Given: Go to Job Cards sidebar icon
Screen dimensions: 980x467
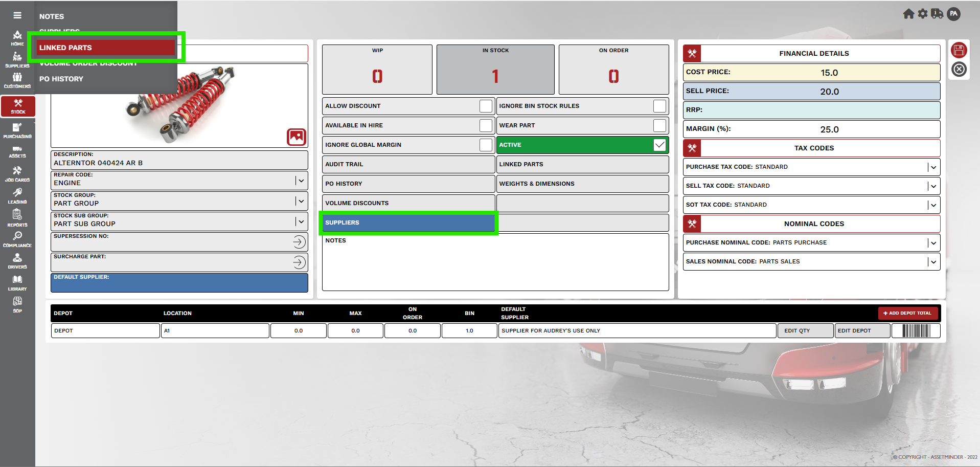Looking at the screenshot, I should click(17, 174).
